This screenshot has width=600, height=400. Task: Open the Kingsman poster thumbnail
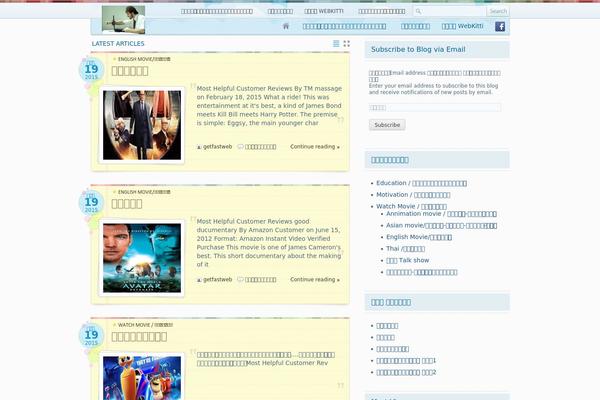142,125
